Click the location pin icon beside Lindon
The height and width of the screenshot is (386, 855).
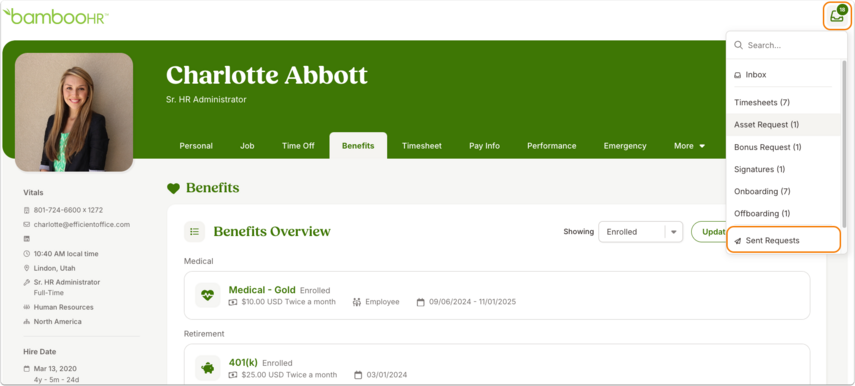coord(26,268)
